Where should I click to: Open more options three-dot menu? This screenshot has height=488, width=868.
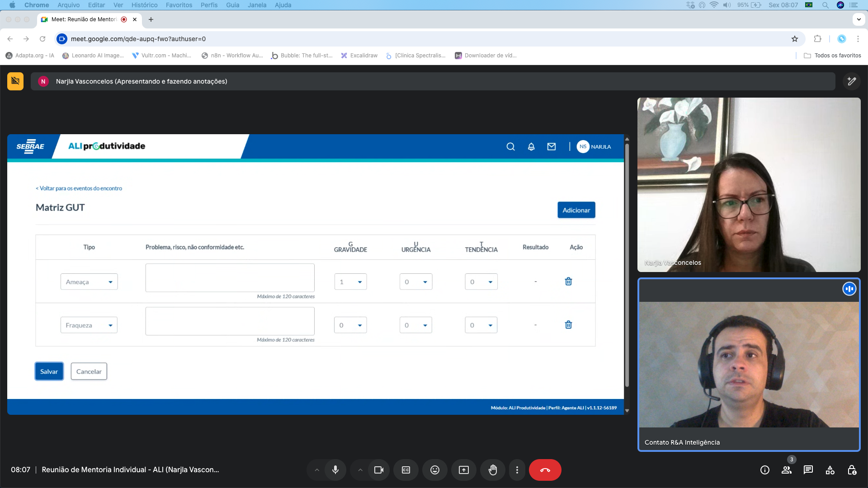517,470
